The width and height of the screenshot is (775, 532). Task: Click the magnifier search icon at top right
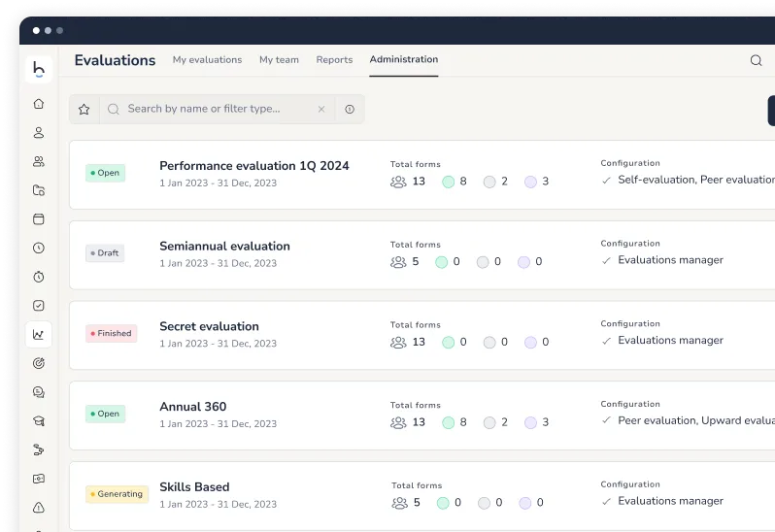pyautogui.click(x=756, y=60)
